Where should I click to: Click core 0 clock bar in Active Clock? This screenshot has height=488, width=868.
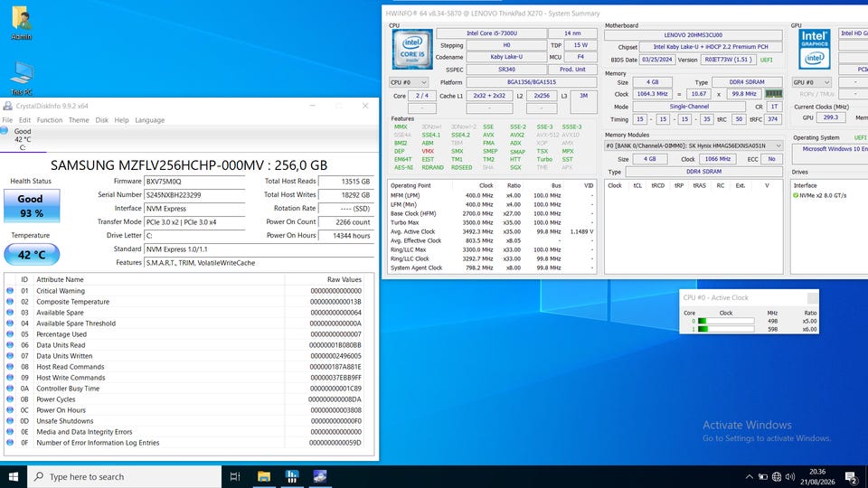[726, 321]
